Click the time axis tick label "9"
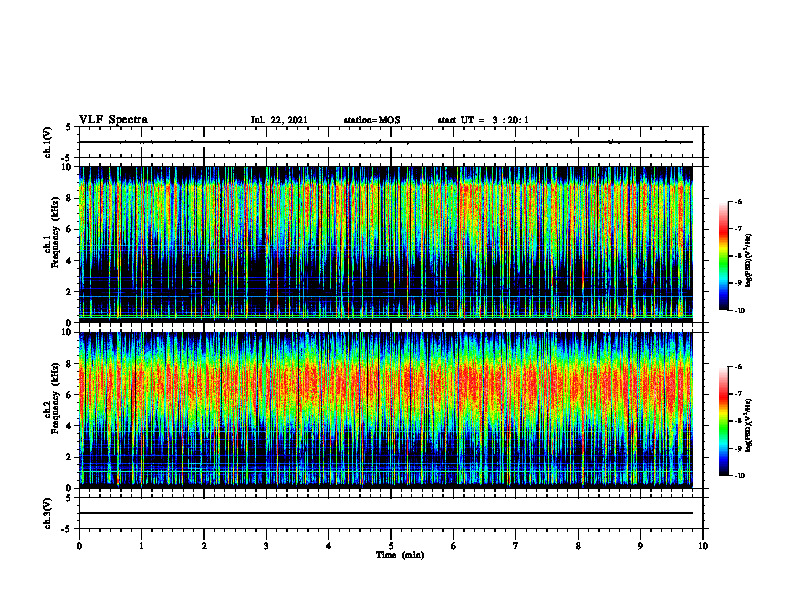Screen dimensions: 792x612 pyautogui.click(x=640, y=546)
